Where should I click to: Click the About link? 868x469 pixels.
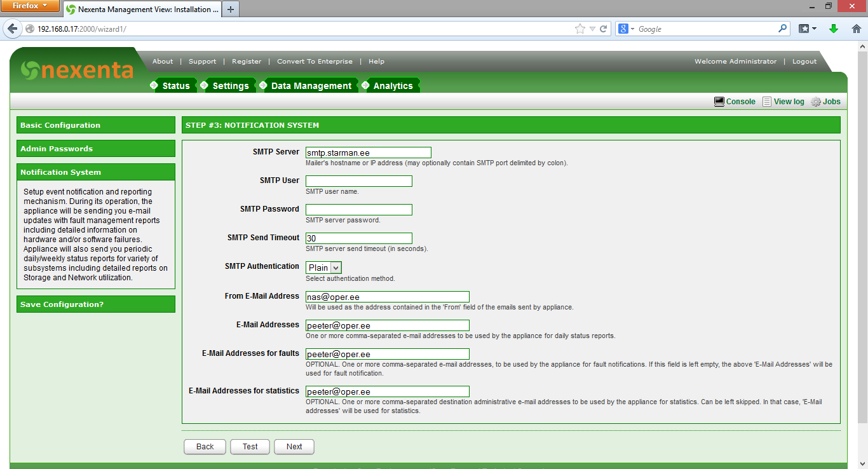[163, 62]
